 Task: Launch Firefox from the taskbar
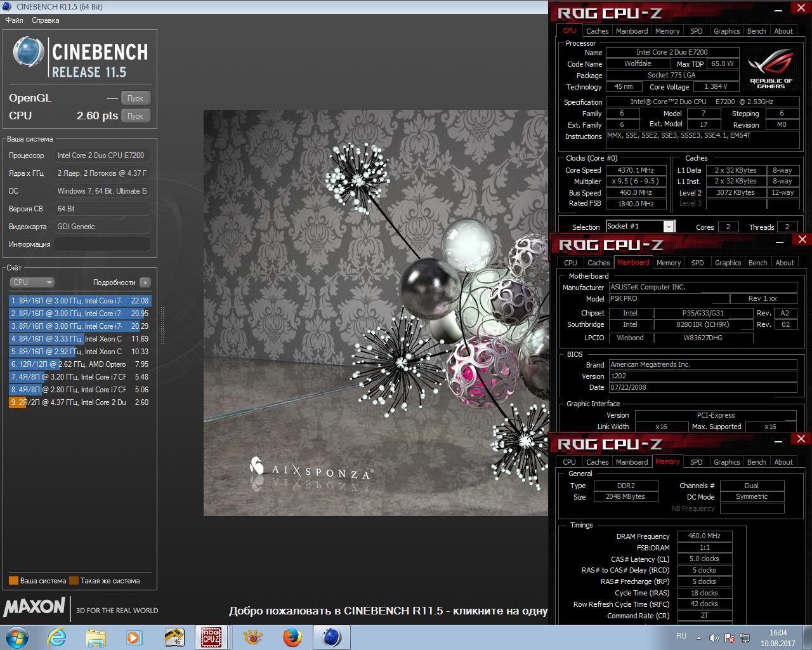pos(292,637)
